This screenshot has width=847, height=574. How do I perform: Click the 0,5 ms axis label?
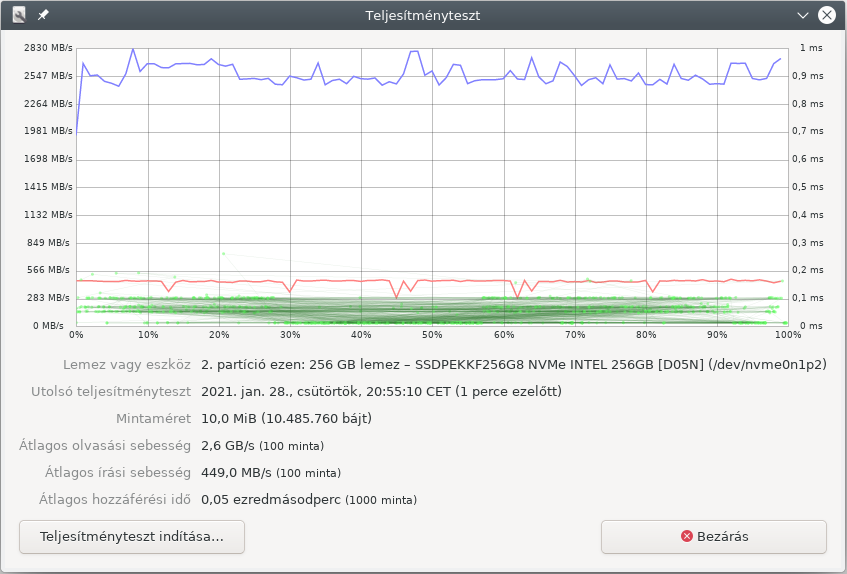point(808,187)
